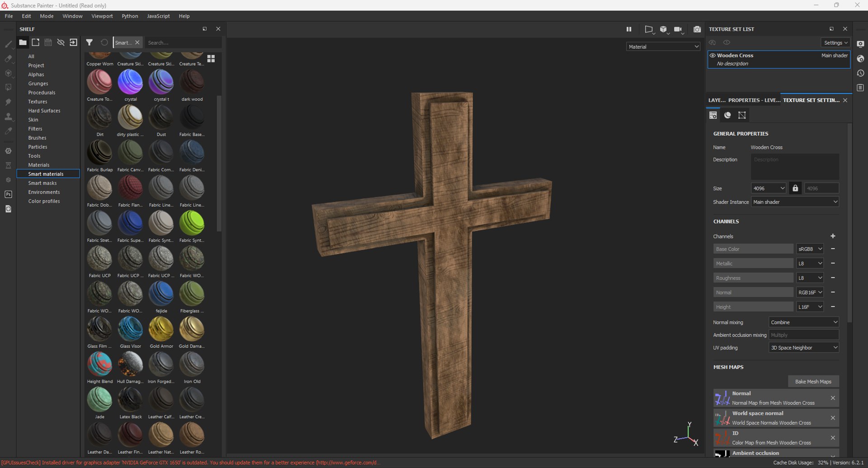Select the Environments shelf category
Screen dimensions: 868x468
[x=44, y=192]
